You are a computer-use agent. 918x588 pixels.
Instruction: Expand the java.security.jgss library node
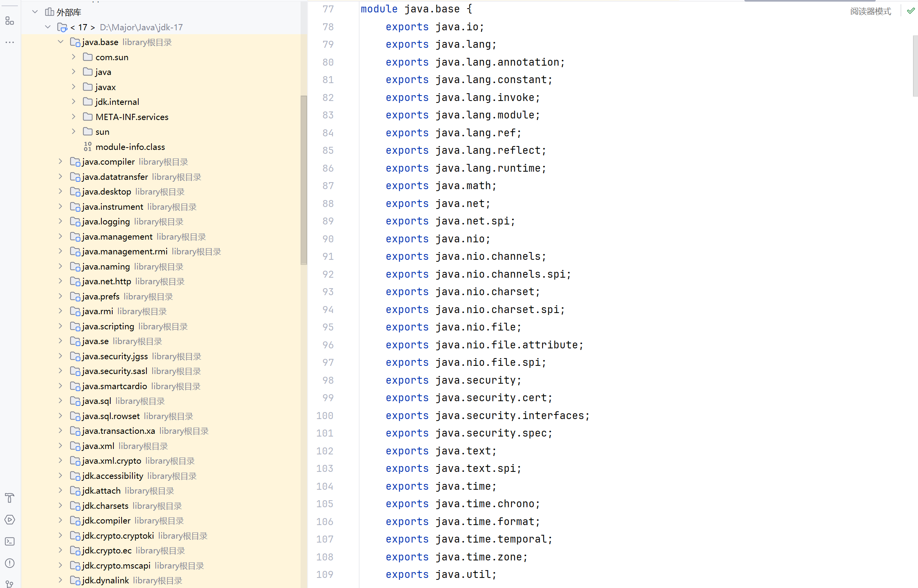[x=61, y=356]
